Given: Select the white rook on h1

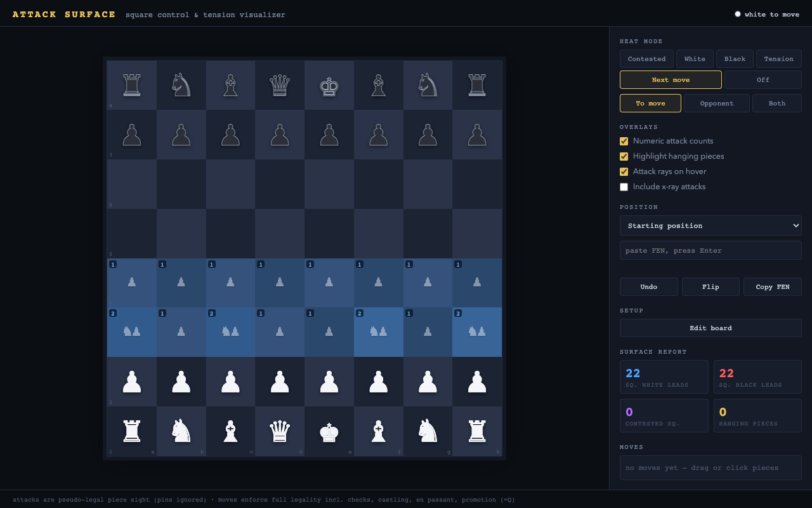Looking at the screenshot, I should [477, 431].
